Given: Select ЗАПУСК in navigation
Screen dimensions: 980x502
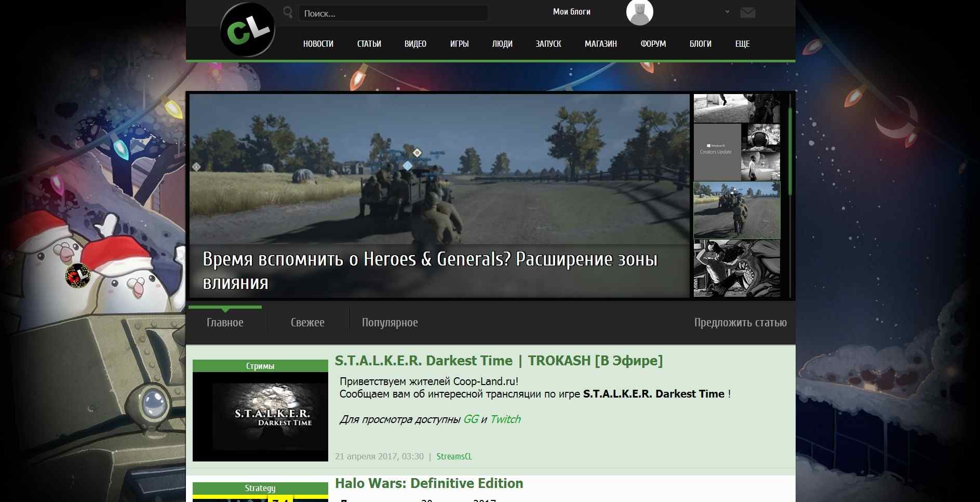Looking at the screenshot, I should [548, 44].
